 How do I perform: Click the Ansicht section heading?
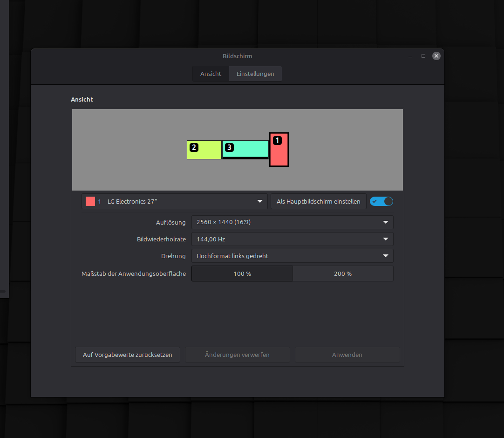pos(82,99)
